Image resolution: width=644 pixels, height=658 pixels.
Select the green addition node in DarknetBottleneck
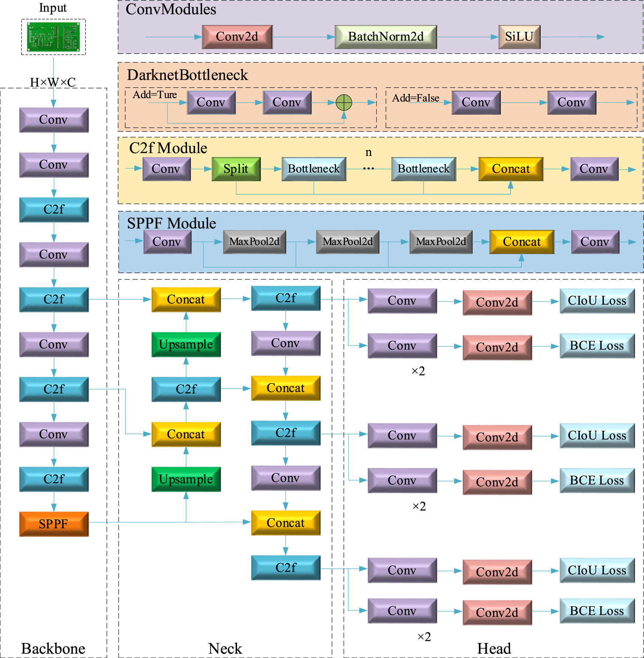(344, 102)
